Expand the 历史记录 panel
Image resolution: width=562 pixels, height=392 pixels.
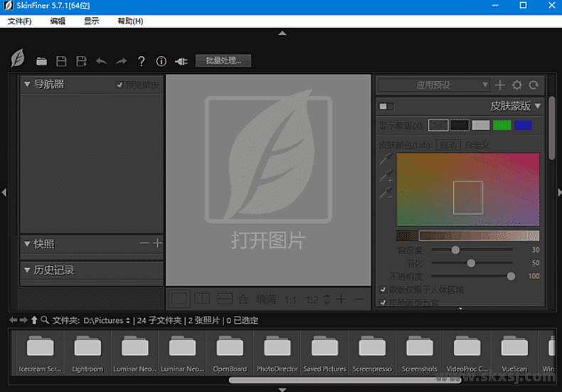[x=27, y=270]
